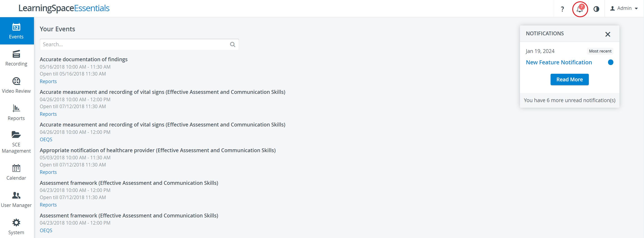Toggle the high contrast mode icon
This screenshot has height=238, width=644.
click(596, 9)
